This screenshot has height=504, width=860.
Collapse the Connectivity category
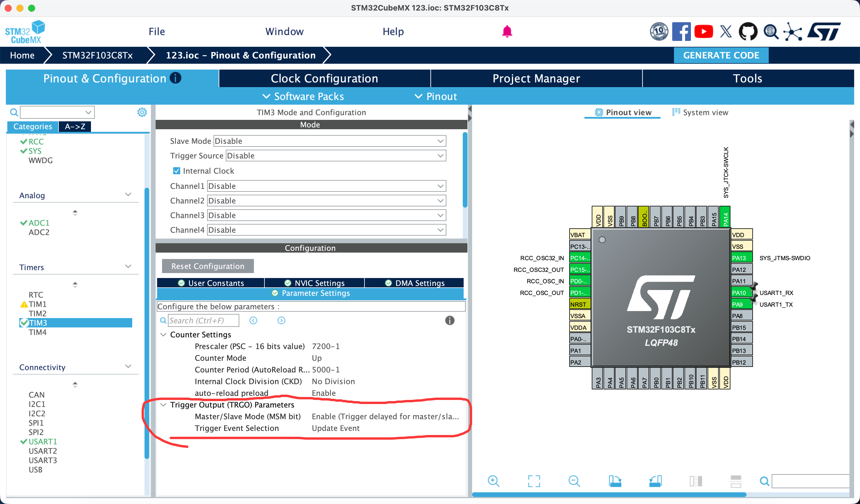pyautogui.click(x=128, y=366)
